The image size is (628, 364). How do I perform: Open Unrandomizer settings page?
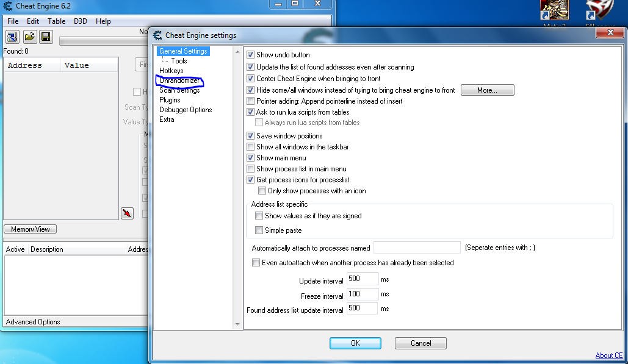[179, 80]
